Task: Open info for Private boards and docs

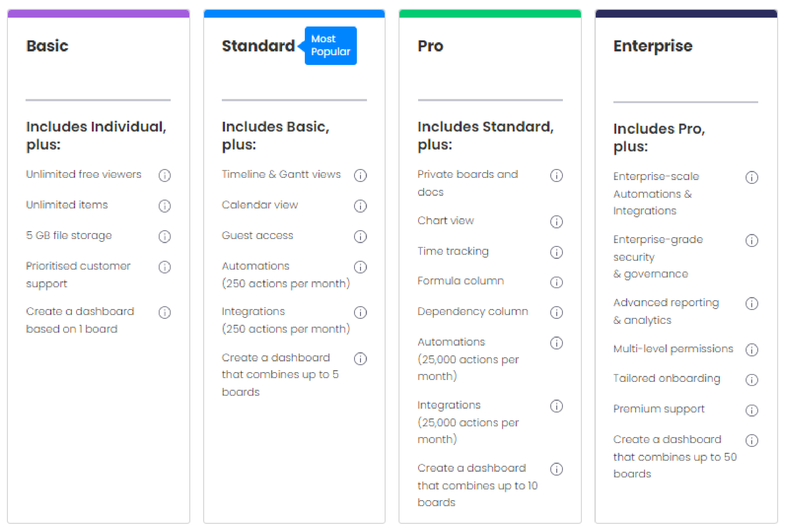Action: tap(556, 175)
